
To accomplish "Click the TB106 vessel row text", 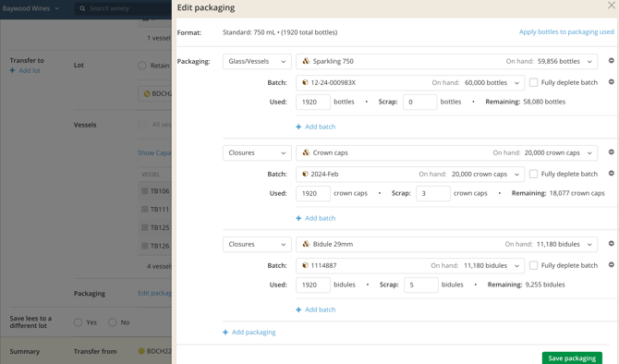I will pyautogui.click(x=160, y=191).
